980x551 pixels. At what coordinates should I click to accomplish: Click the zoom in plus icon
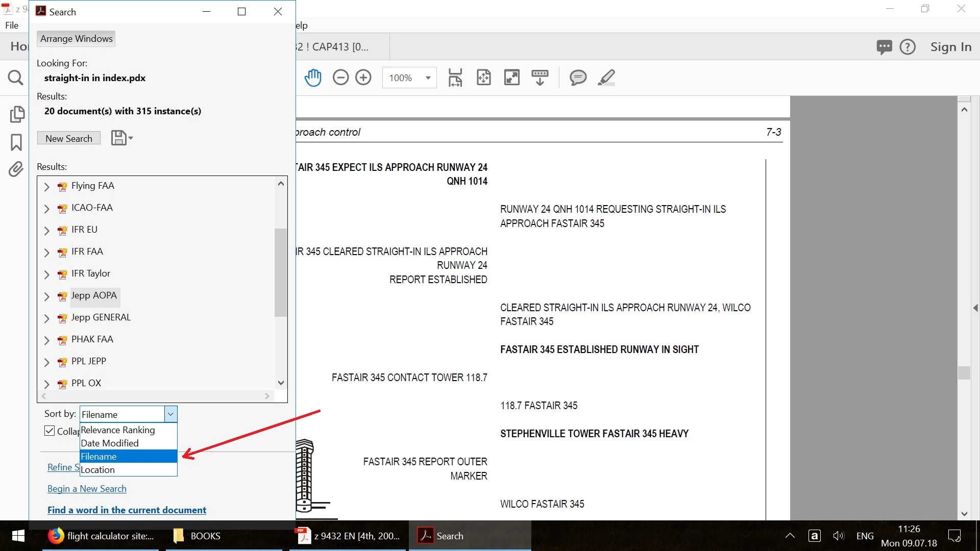pos(363,78)
